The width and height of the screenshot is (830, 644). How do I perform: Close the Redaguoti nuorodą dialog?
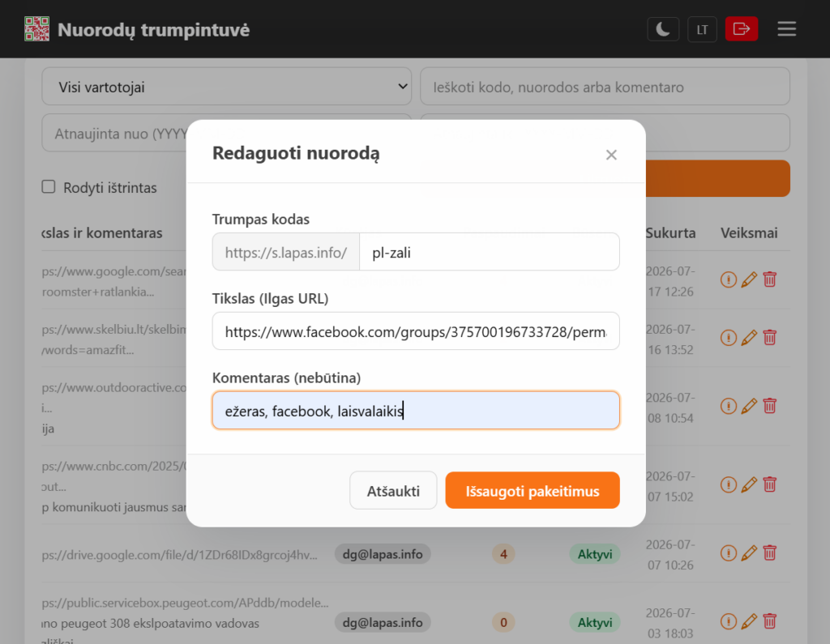611,155
